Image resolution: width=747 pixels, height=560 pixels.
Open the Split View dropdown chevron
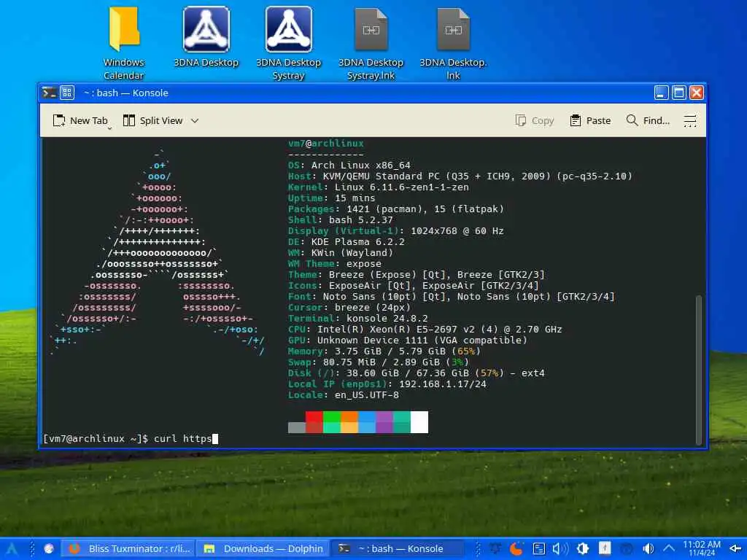[x=194, y=120]
